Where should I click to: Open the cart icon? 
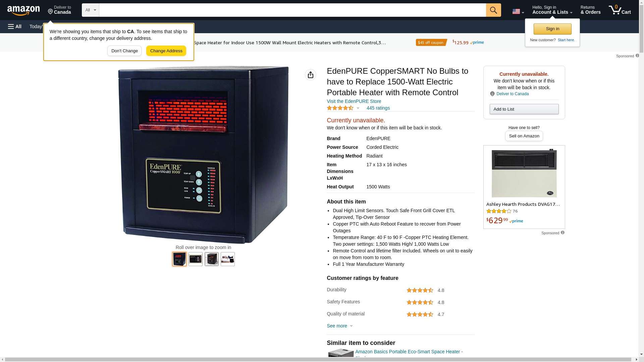[x=620, y=10]
